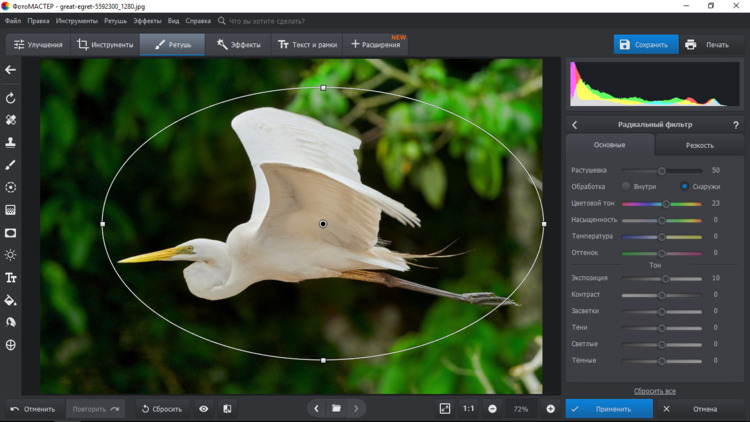Go to previous image using left chevron
The width and height of the screenshot is (750, 422).
click(316, 409)
